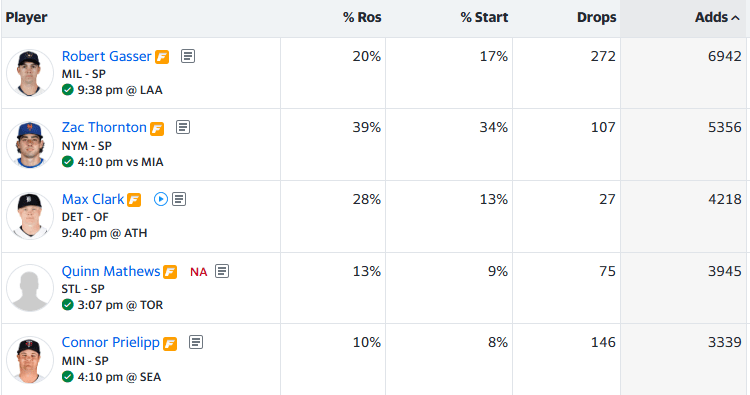This screenshot has width=750, height=395.
Task: Click the orange badge beside Robert Gasser
Action: point(162,57)
